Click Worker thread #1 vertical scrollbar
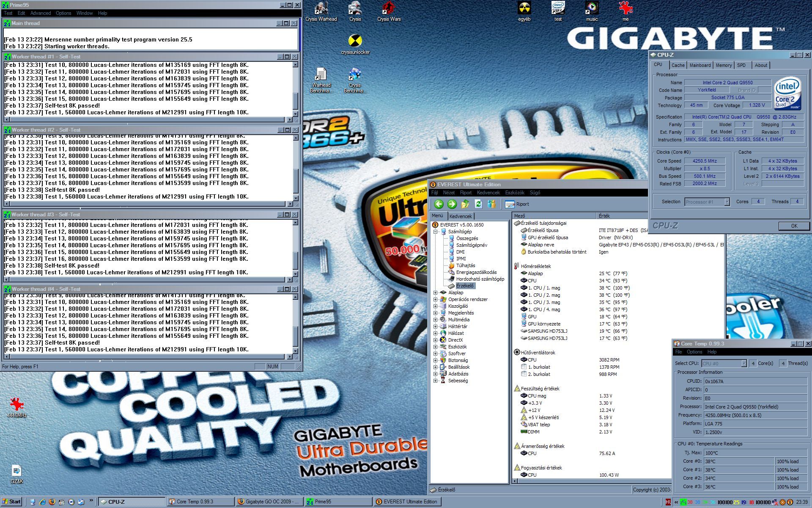The image size is (812, 508). pos(295,89)
